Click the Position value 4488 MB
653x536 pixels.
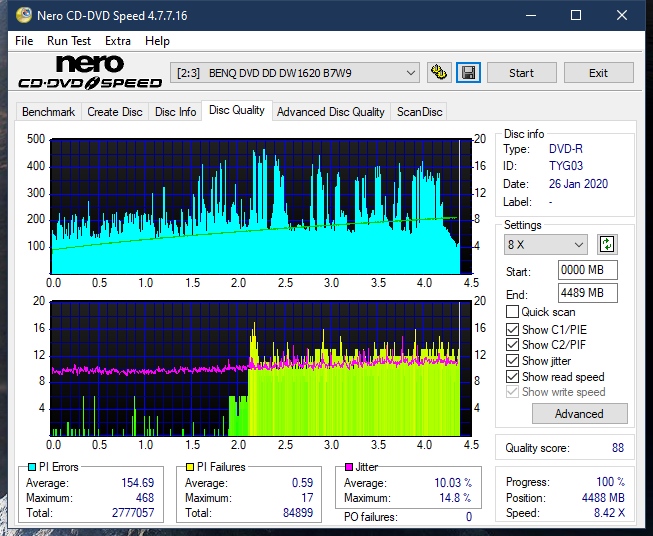[603, 498]
